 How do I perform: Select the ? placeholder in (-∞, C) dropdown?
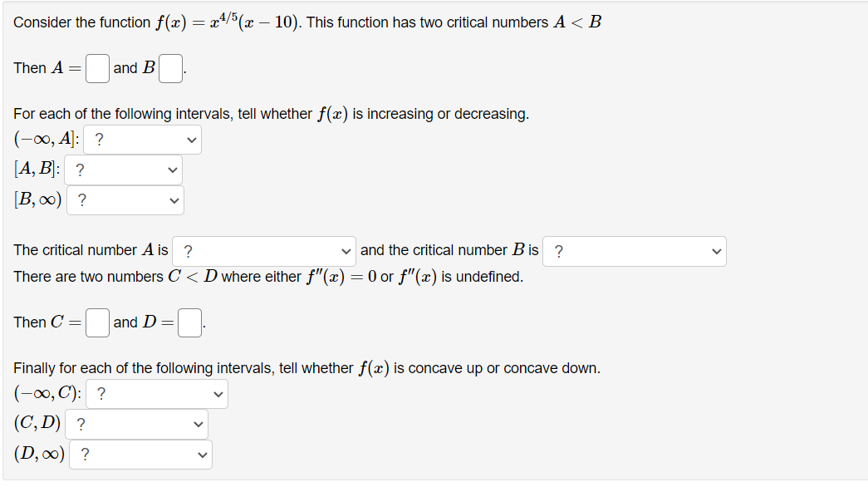click(x=100, y=393)
